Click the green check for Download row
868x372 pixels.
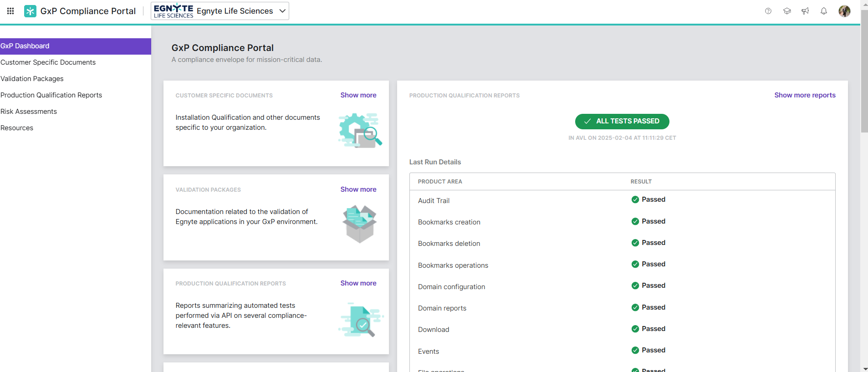(635, 329)
